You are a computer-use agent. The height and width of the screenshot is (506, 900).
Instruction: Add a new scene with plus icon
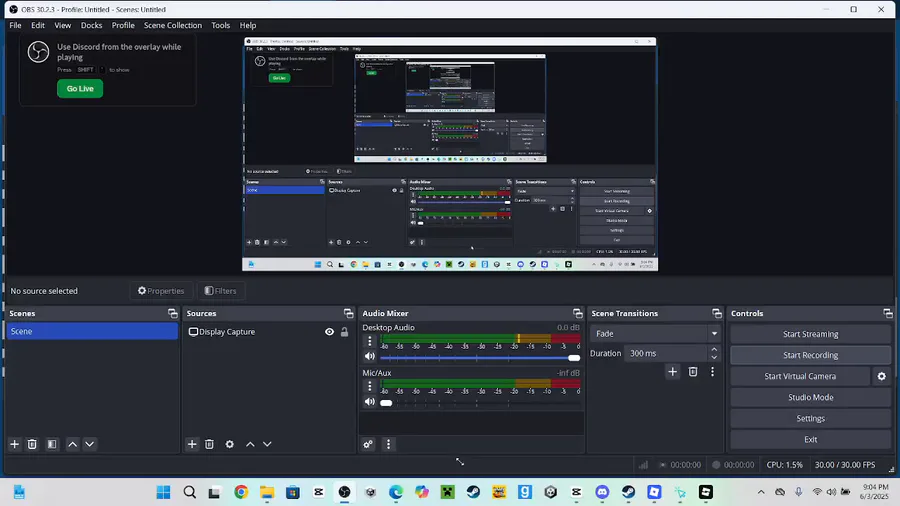pos(14,444)
